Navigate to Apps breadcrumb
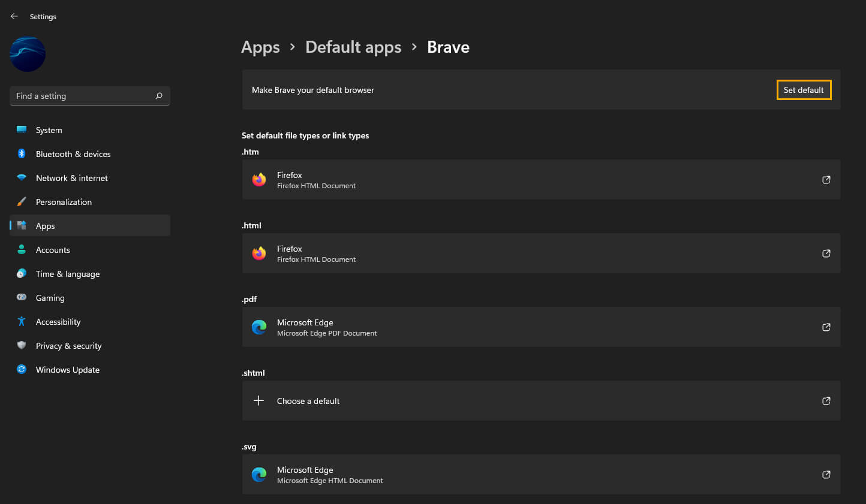 pos(260,47)
